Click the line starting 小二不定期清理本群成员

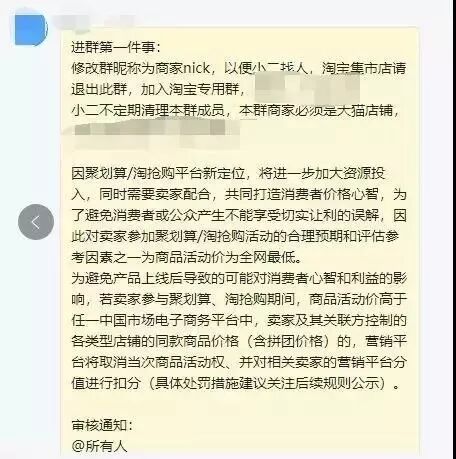(236, 110)
